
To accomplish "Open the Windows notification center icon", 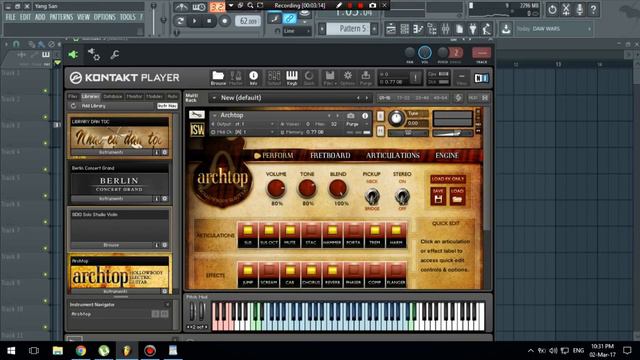I will click(627, 350).
